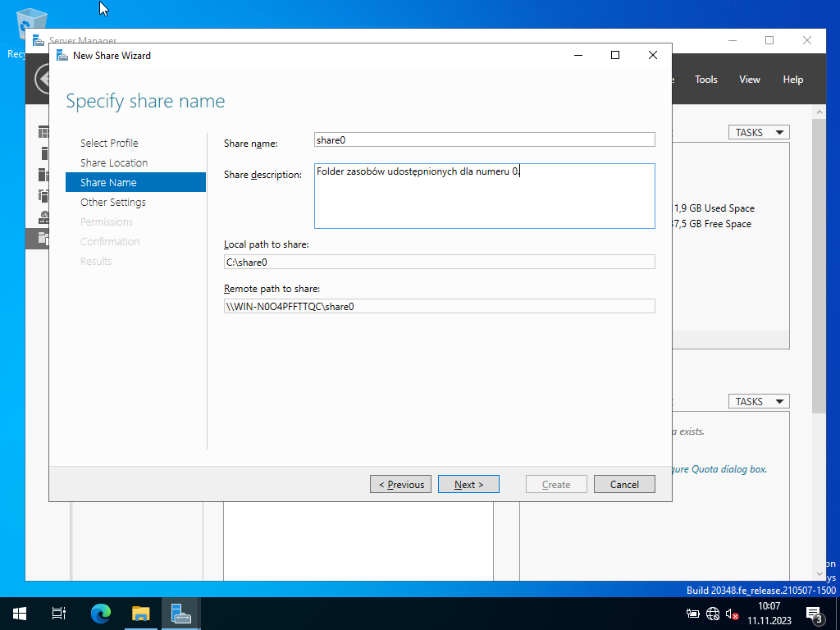
Task: Open File Explorer from the taskbar
Action: coord(141,614)
